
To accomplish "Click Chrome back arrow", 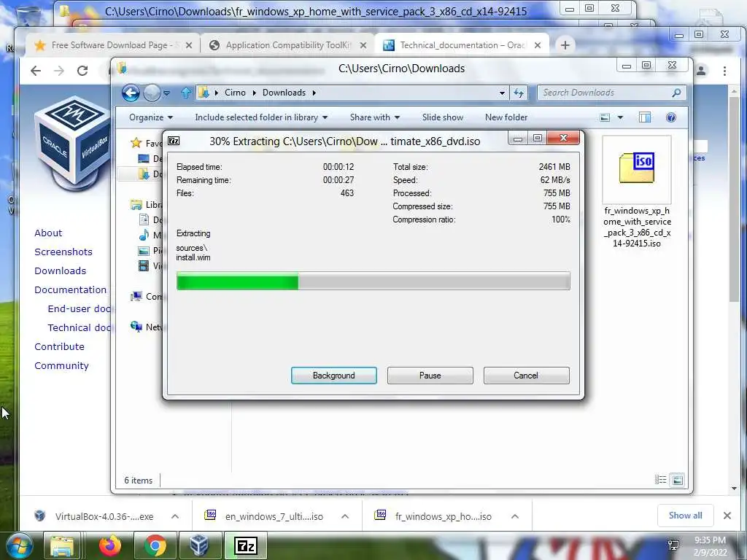I will [x=36, y=71].
